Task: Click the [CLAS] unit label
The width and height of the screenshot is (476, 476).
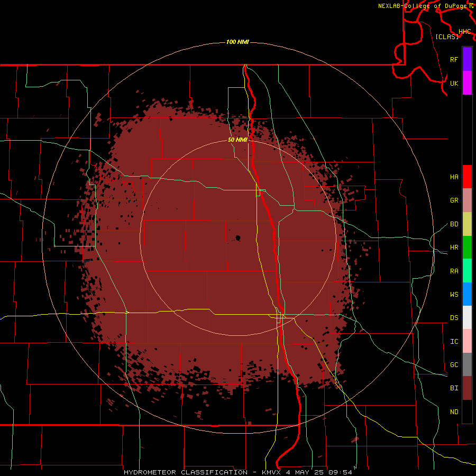Action: pyautogui.click(x=447, y=36)
